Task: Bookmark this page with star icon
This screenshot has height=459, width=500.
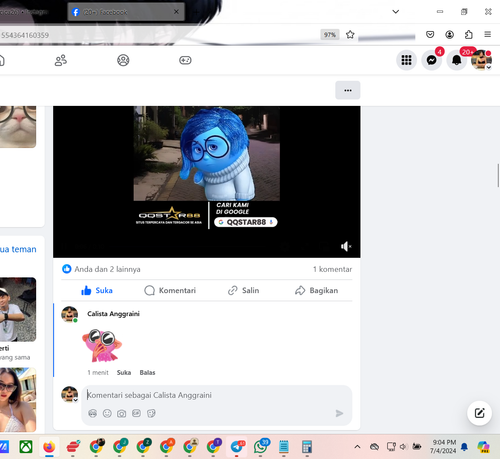Action: 350,35
